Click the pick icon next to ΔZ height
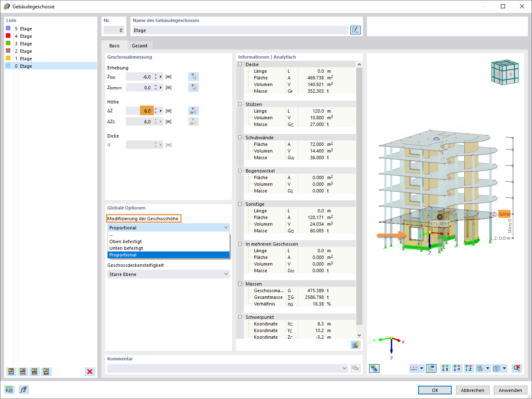 pos(193,111)
